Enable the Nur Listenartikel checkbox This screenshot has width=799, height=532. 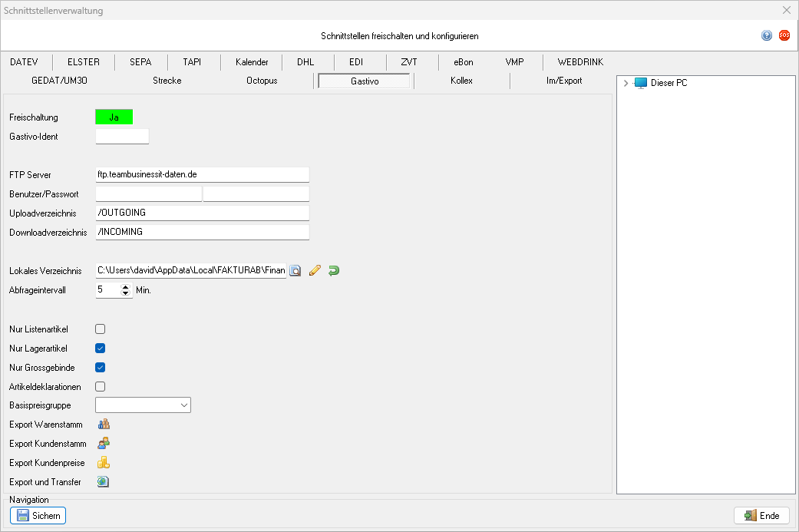(100, 329)
